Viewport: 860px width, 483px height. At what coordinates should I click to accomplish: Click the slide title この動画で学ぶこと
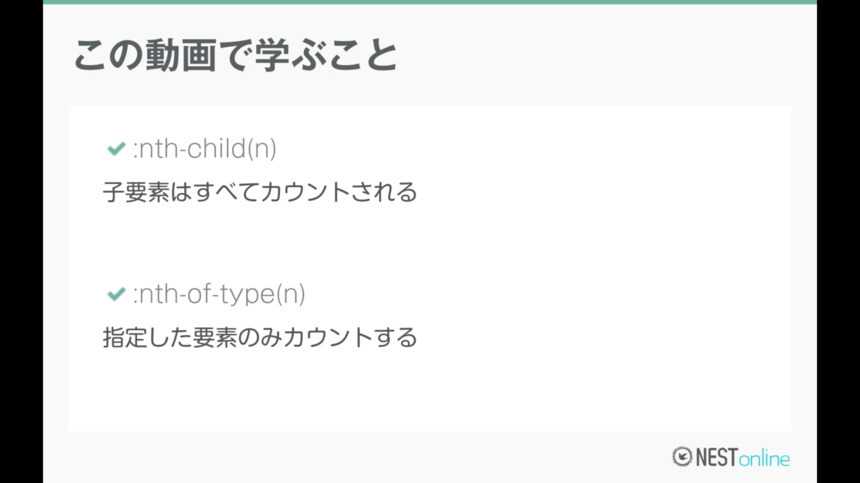coord(236,55)
